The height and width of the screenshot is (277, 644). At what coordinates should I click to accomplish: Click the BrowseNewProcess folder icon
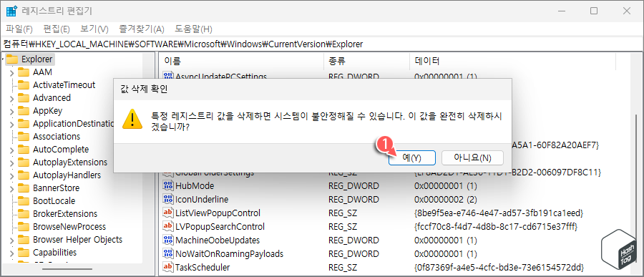tap(24, 227)
